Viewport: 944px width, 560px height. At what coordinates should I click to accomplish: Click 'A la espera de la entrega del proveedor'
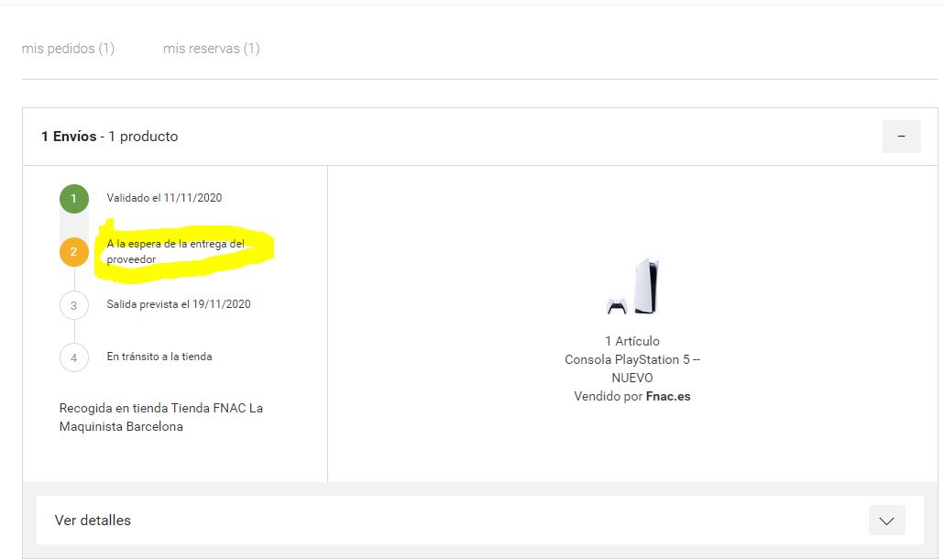pyautogui.click(x=176, y=251)
